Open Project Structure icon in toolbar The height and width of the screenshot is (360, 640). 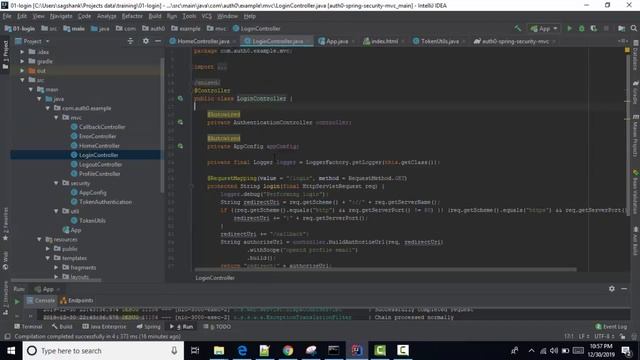621,29
